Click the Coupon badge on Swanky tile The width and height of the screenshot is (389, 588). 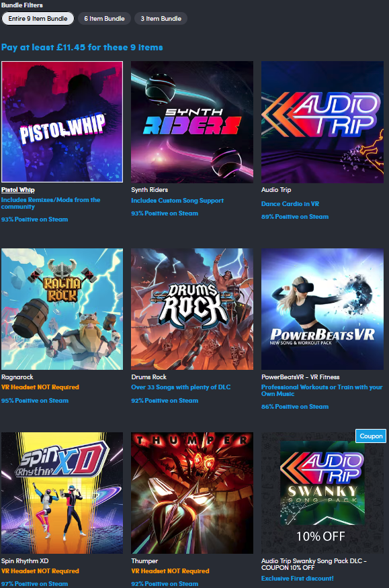click(371, 436)
